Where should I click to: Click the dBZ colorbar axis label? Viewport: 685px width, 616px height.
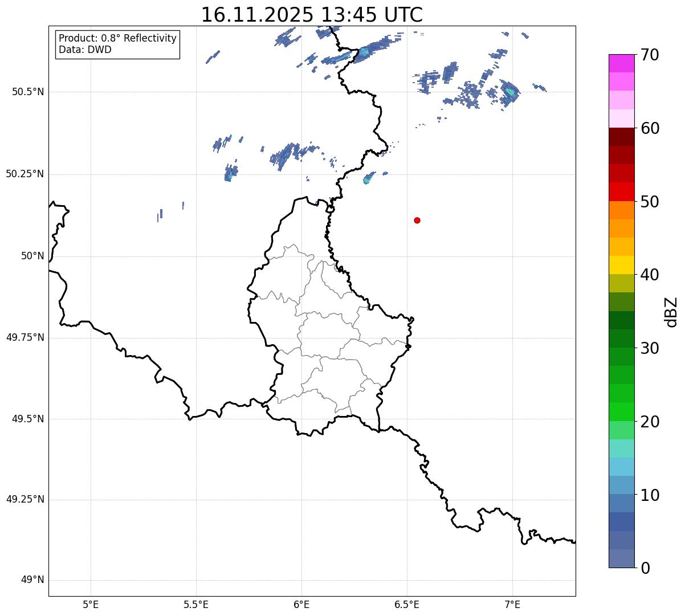[x=671, y=312]
